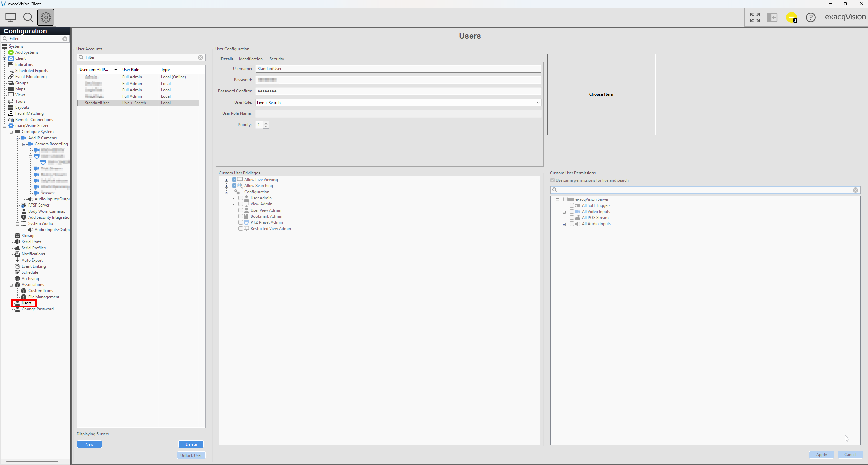Open the Search magnifier mode icon
This screenshot has width=868, height=465.
point(28,17)
